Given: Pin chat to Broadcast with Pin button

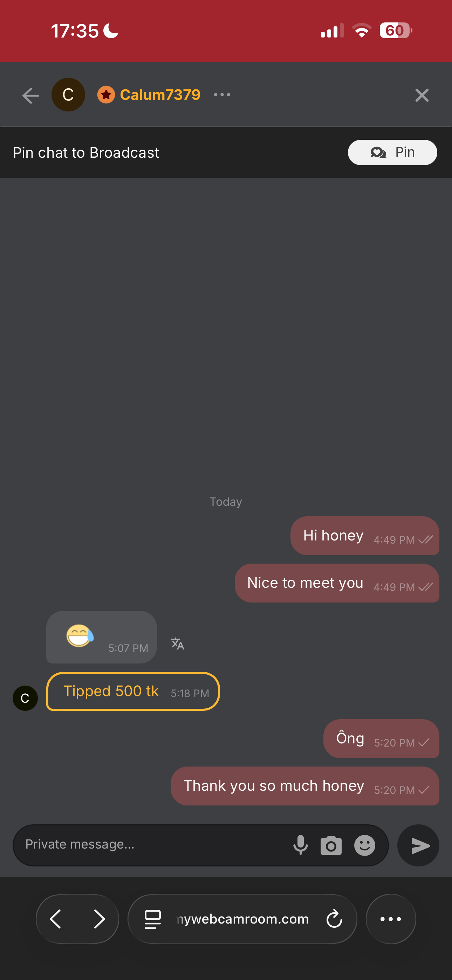Looking at the screenshot, I should 392,152.
